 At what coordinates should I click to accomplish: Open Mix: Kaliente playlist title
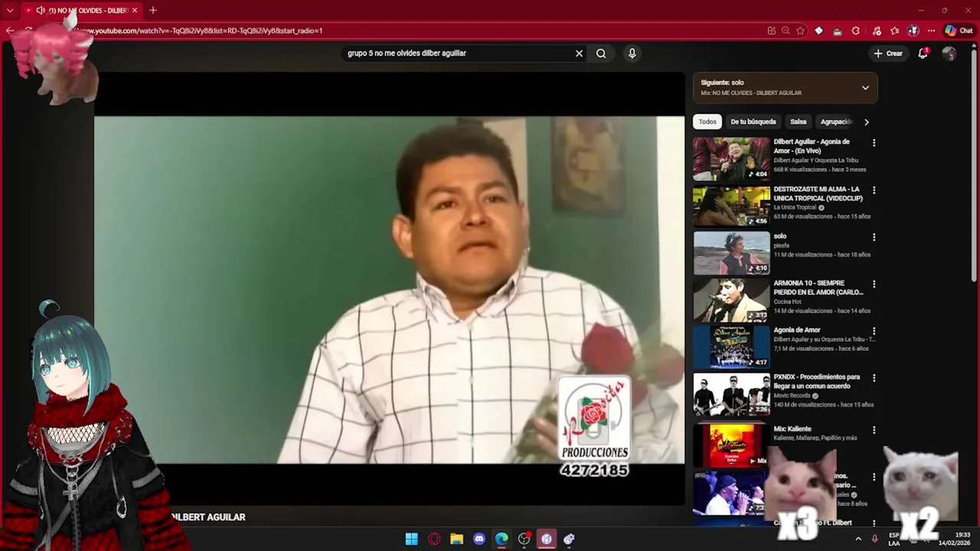tap(792, 429)
